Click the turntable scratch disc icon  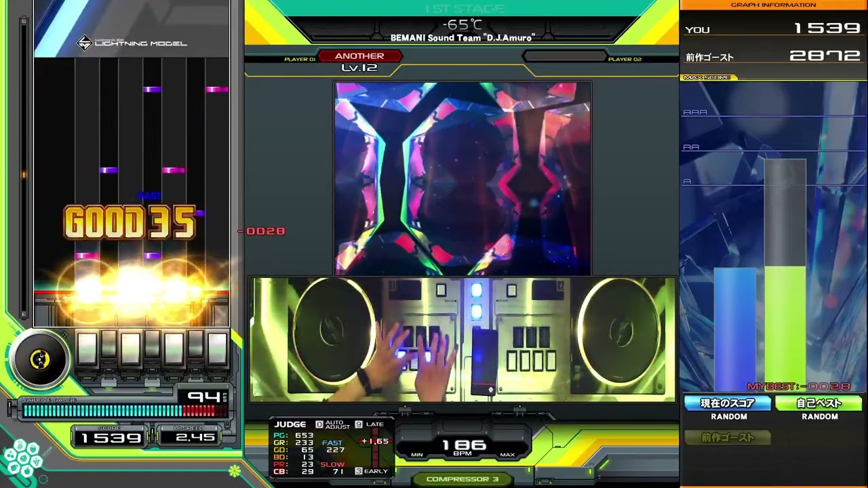(x=41, y=359)
